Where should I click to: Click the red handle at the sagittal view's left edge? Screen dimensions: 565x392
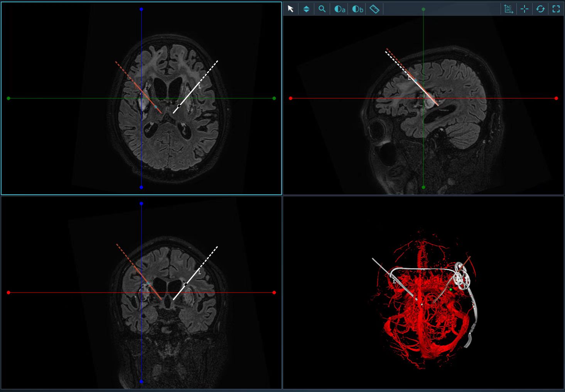(x=291, y=98)
